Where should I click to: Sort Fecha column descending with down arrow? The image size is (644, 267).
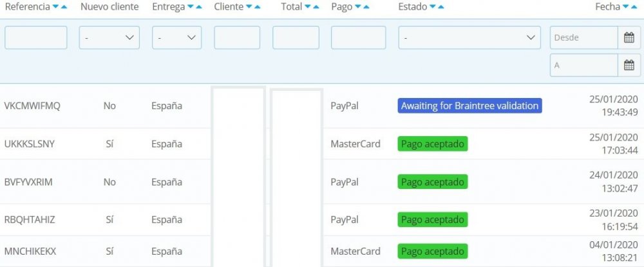tap(626, 7)
